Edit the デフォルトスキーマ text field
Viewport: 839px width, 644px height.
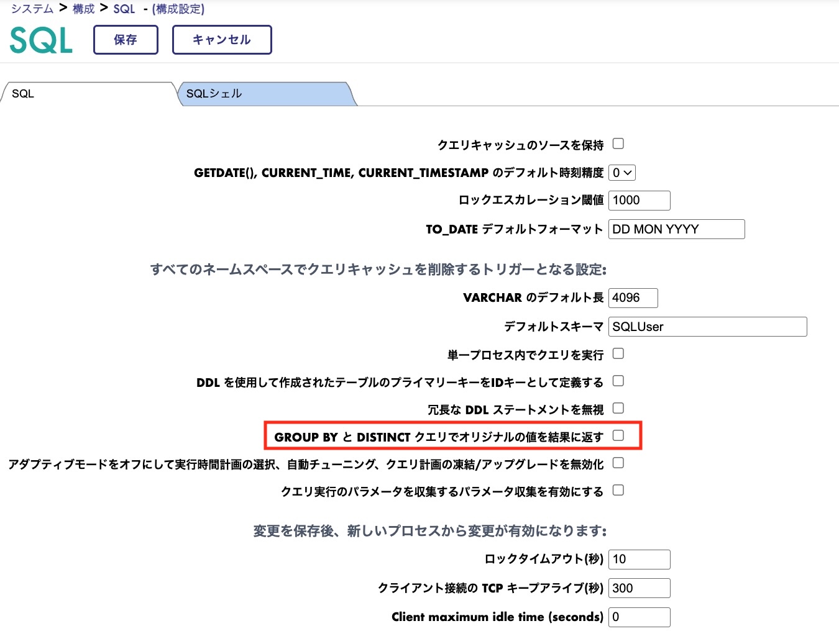707,327
